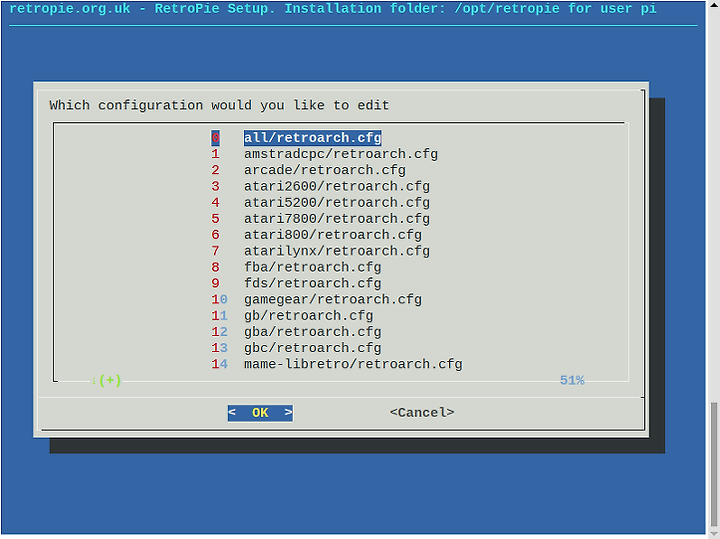Select atari7800/retroarch.cfg configuration
720x539 pixels.
(x=337, y=219)
